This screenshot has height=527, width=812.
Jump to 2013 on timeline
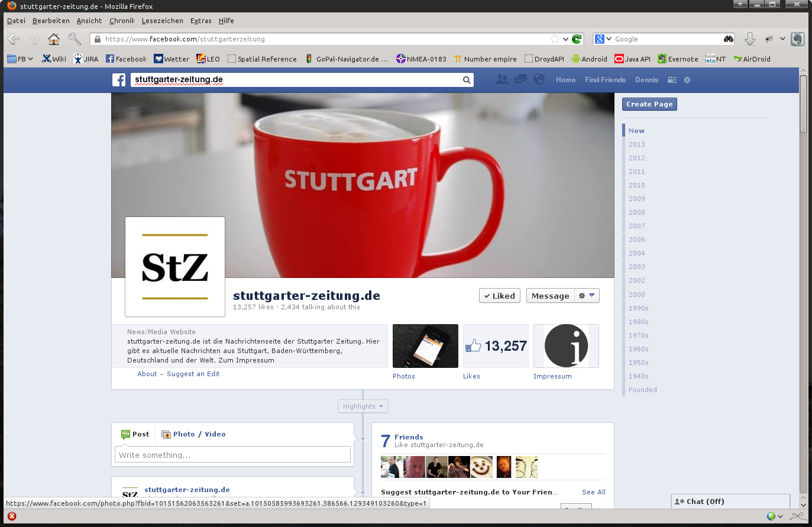[x=637, y=144]
